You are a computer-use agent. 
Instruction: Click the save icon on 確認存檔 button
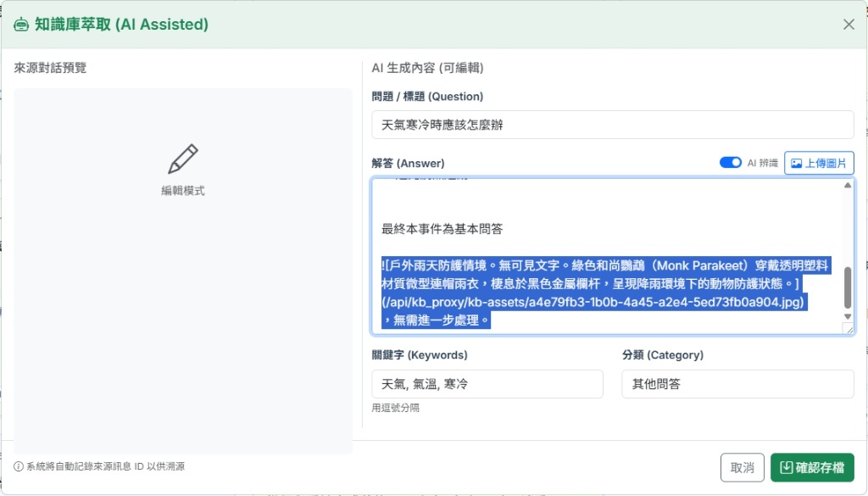[x=785, y=466]
